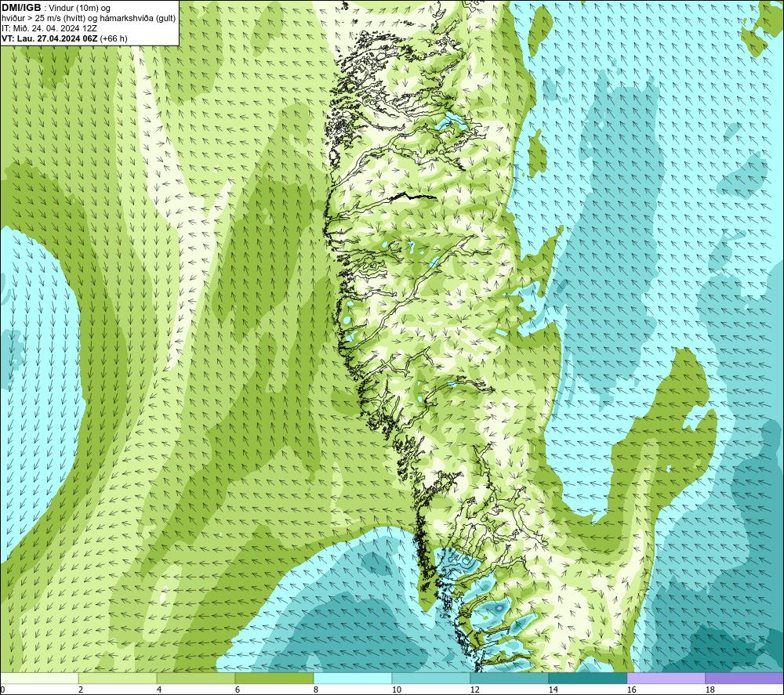Click the 'IT: Mið. 24. 04. 2024 12Z' line
784x695 pixels.
(48, 28)
